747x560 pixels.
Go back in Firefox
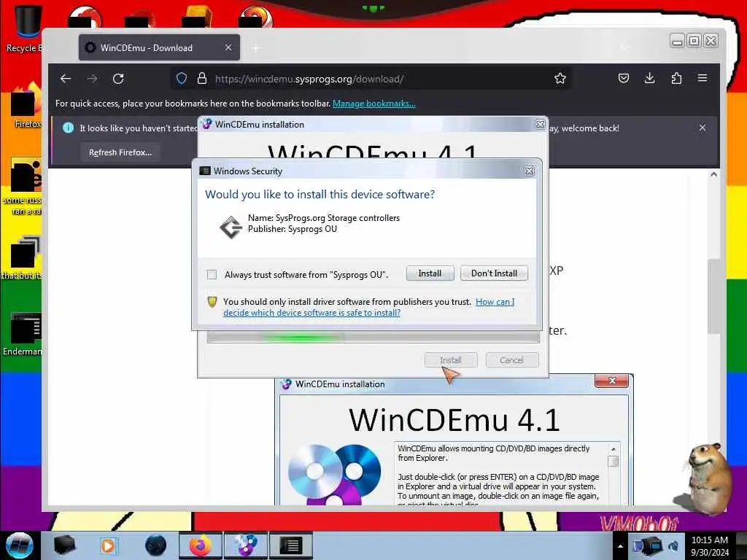coord(66,79)
